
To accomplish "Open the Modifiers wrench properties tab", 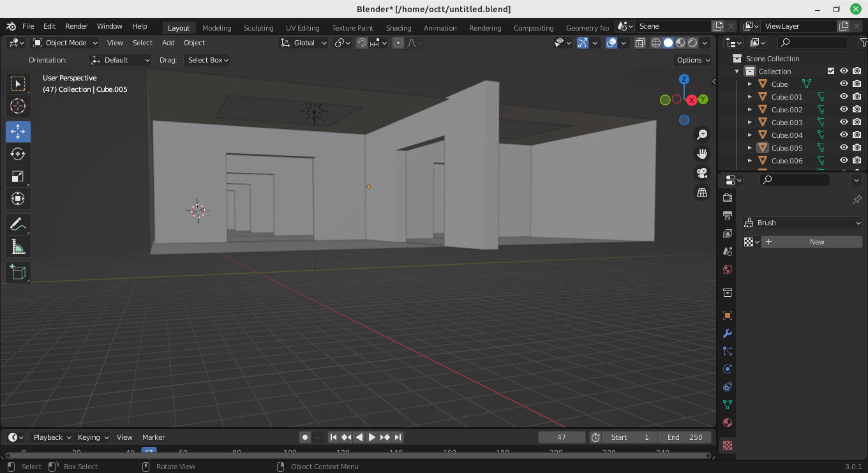I will [727, 333].
